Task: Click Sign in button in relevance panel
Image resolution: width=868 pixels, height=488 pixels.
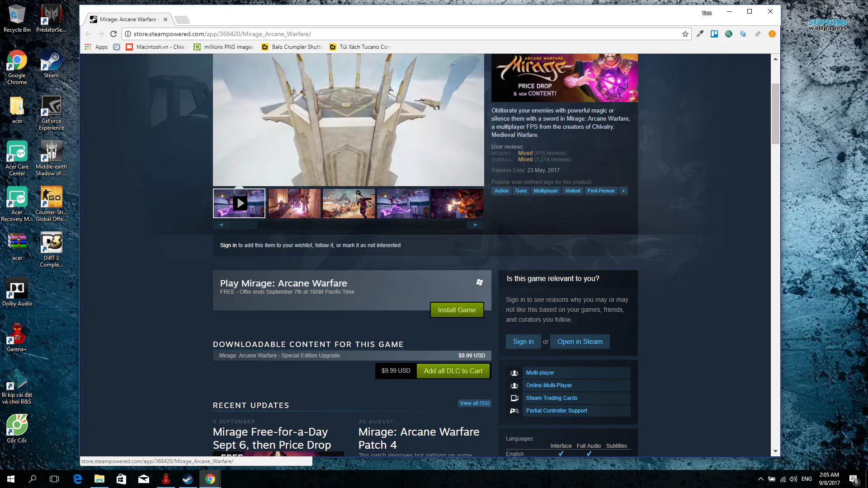Action: coord(523,342)
